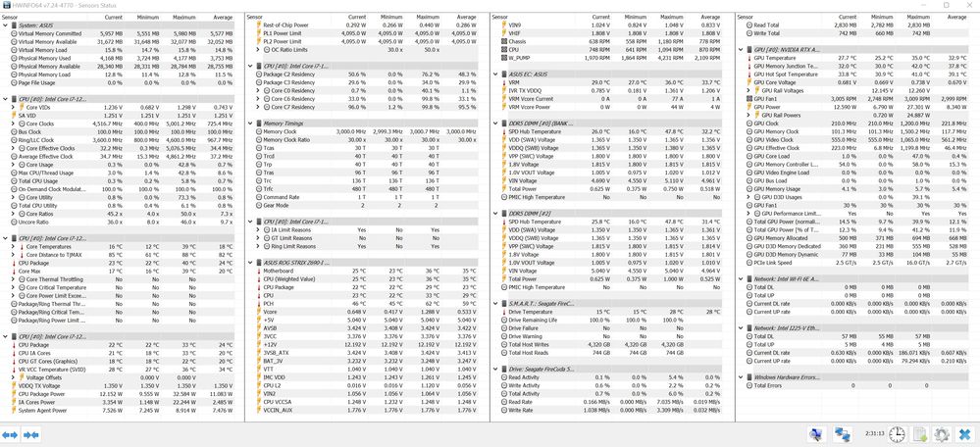Viewport: 980px width, 447px height.
Task: Expand the Core Ratios row
Action: [14, 214]
